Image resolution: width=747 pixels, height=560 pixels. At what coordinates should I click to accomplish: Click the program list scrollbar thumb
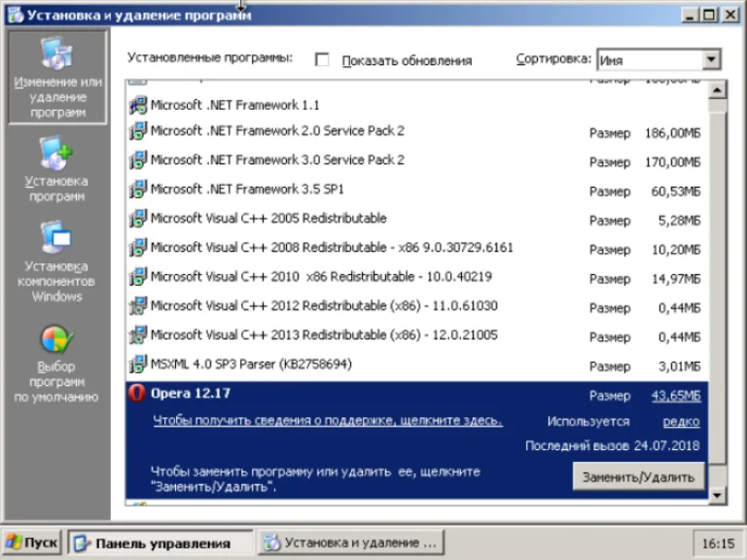(x=717, y=288)
